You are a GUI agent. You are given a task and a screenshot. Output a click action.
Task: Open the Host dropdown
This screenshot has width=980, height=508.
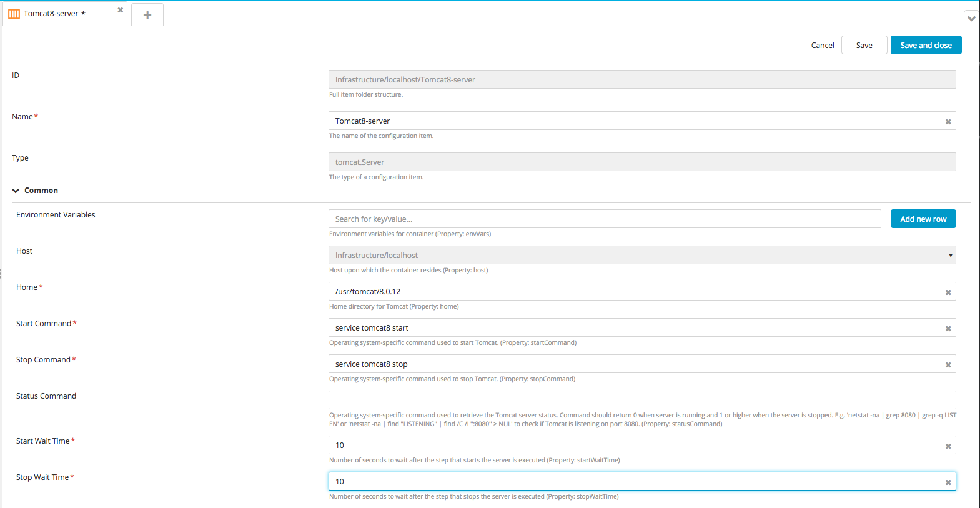(x=642, y=255)
